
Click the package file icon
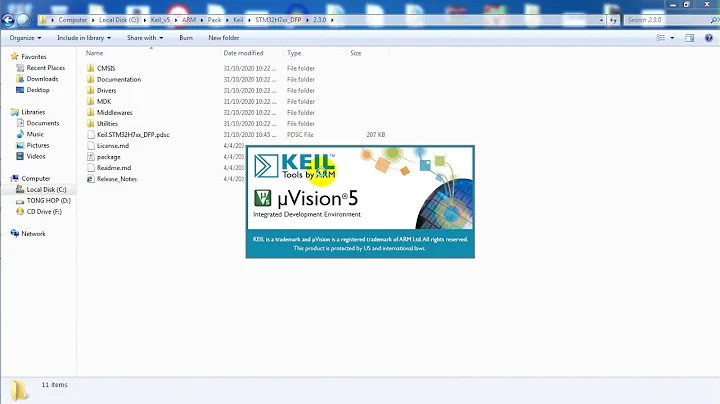pos(90,157)
